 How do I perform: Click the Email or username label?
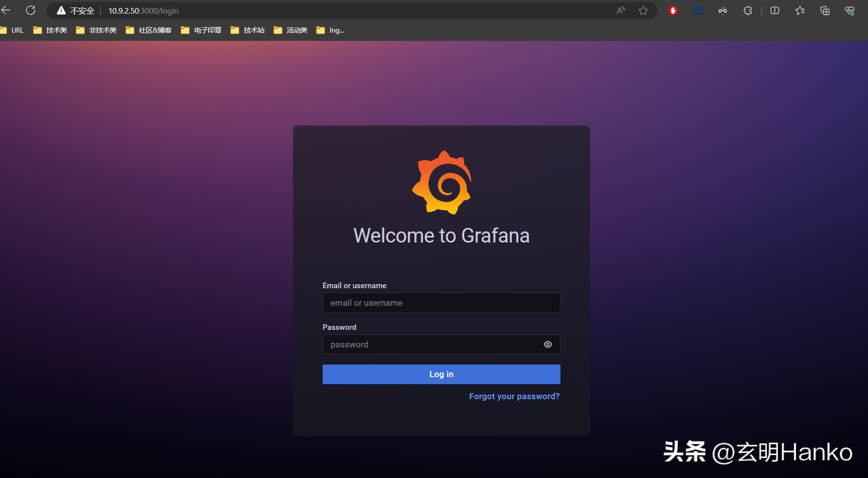354,286
